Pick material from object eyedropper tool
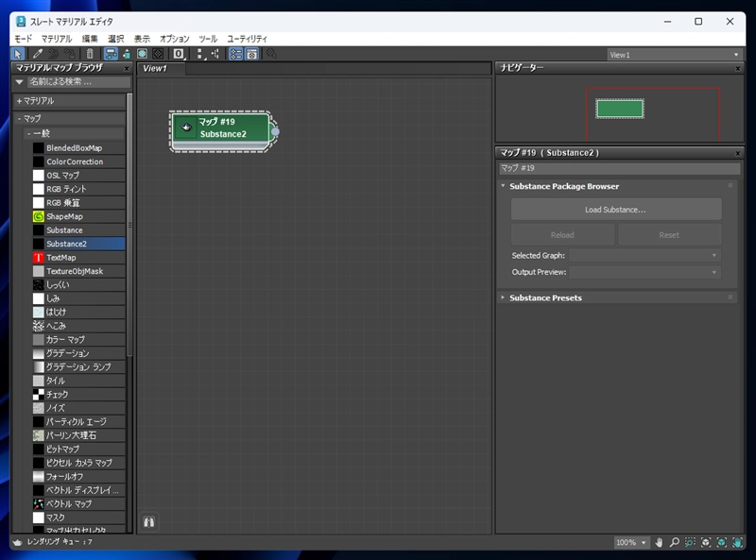This screenshot has height=560, width=756. pos(38,55)
